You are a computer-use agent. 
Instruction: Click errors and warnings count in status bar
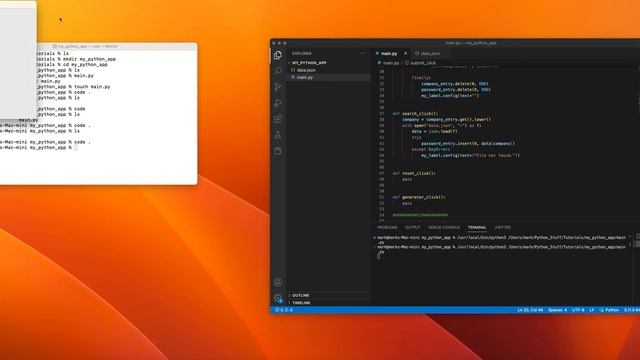(x=284, y=310)
